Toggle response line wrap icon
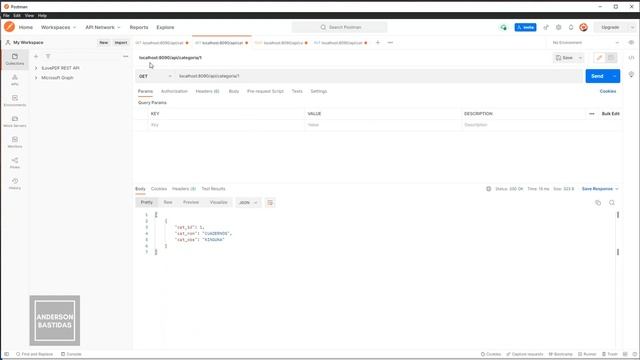Image resolution: width=640 pixels, height=360 pixels. (270, 202)
